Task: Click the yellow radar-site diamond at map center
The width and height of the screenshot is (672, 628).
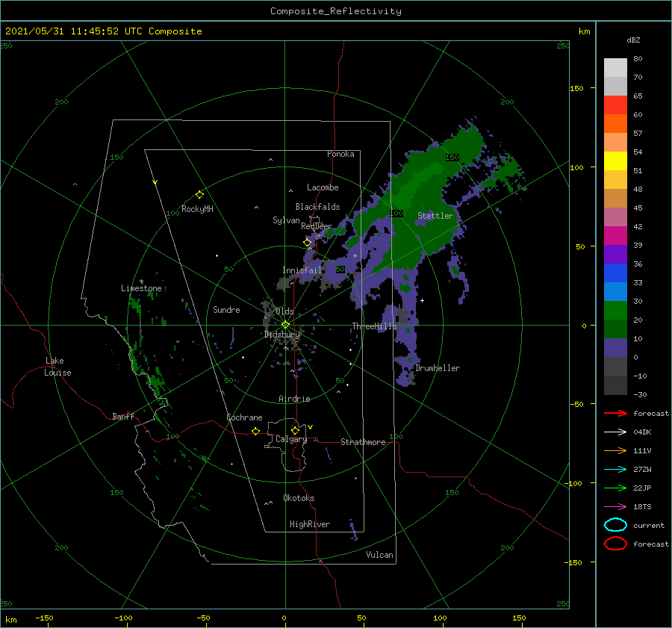Action: [285, 325]
